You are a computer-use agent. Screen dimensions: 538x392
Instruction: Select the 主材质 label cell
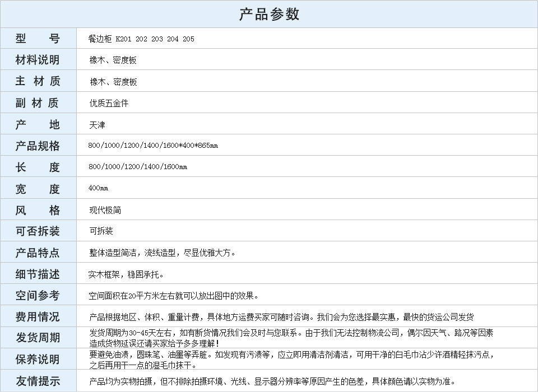(38, 81)
